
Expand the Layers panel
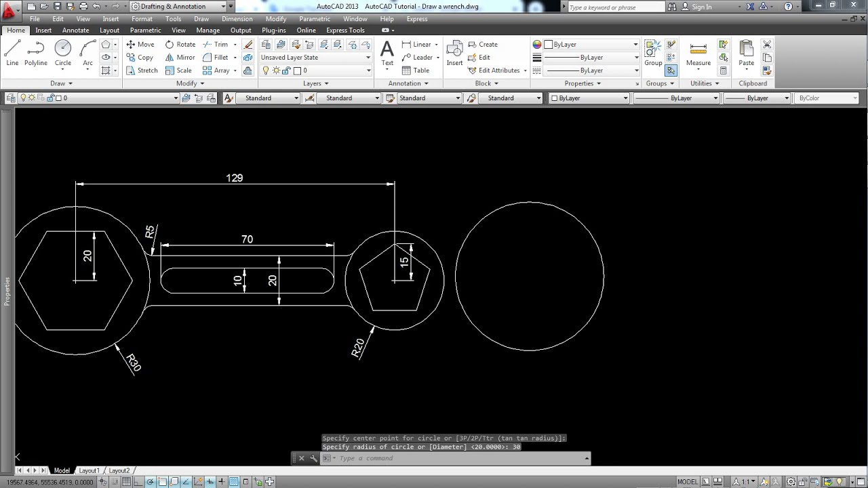tap(315, 83)
